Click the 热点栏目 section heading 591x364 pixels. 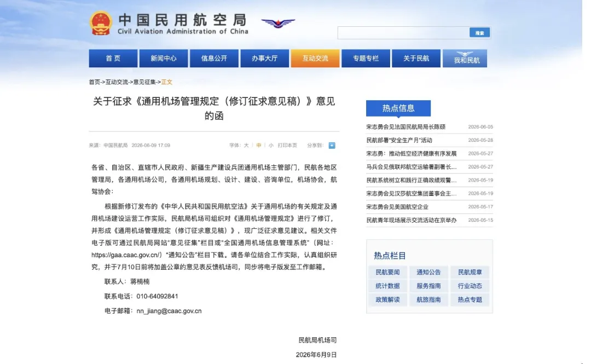coord(390,256)
